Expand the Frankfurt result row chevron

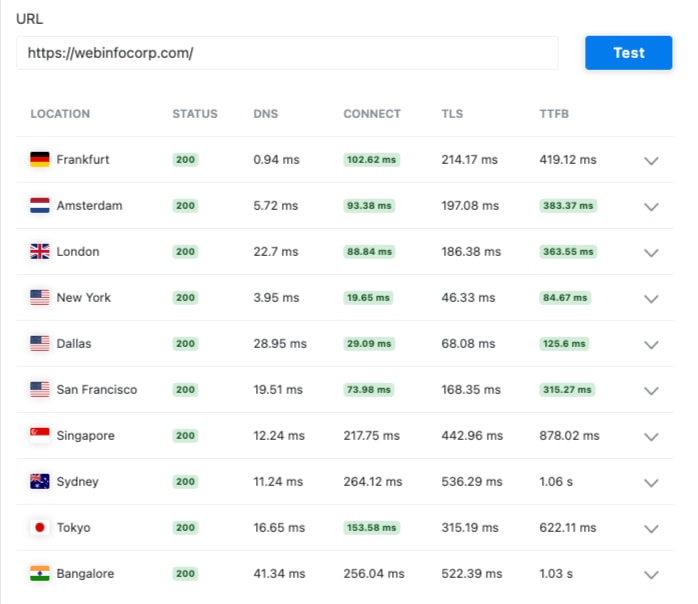(651, 161)
